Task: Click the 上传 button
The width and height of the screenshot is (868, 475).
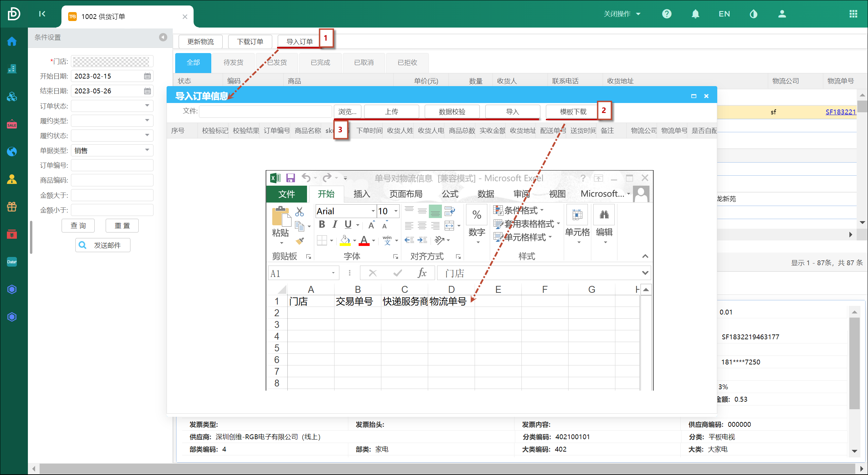Action: click(392, 112)
